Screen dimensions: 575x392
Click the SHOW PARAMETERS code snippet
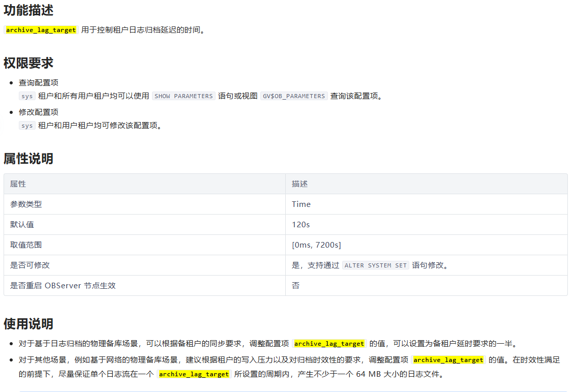[x=184, y=96]
